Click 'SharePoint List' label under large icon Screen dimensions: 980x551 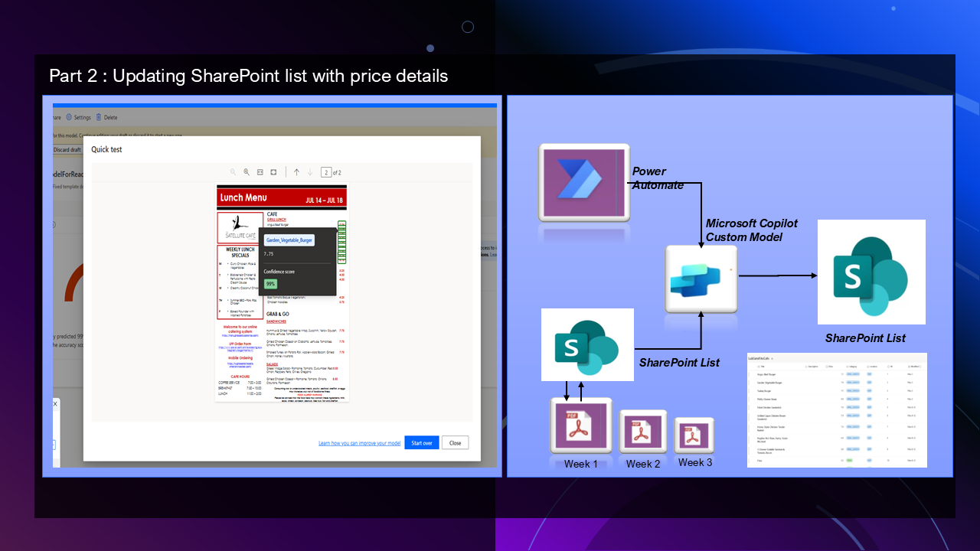[x=865, y=337]
